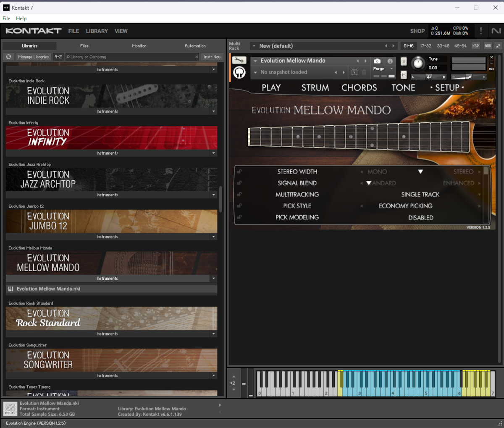Click the Instr Nav button

(212, 57)
